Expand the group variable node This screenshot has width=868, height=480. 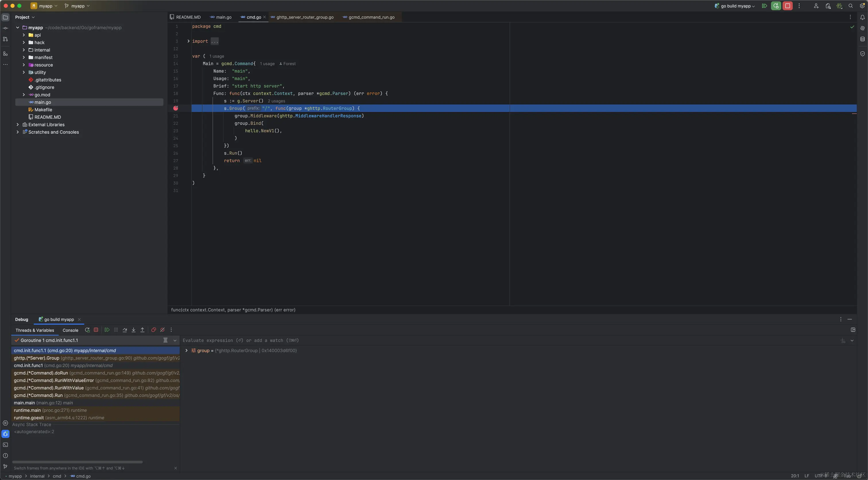(x=186, y=351)
